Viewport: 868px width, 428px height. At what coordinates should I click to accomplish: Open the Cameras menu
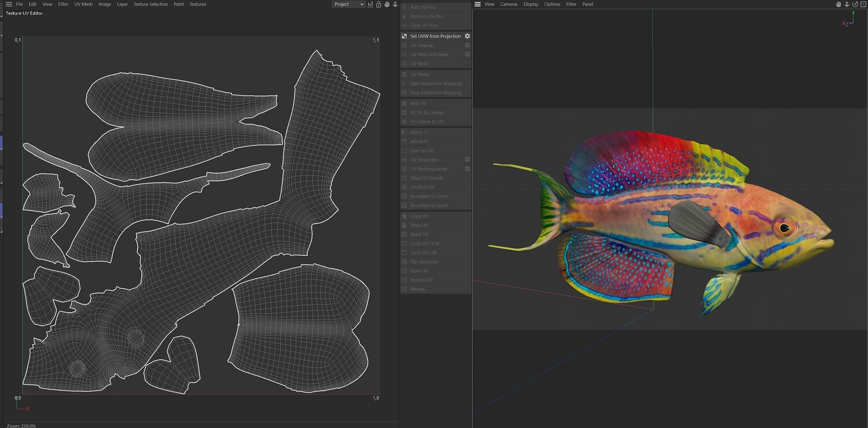[x=509, y=4]
